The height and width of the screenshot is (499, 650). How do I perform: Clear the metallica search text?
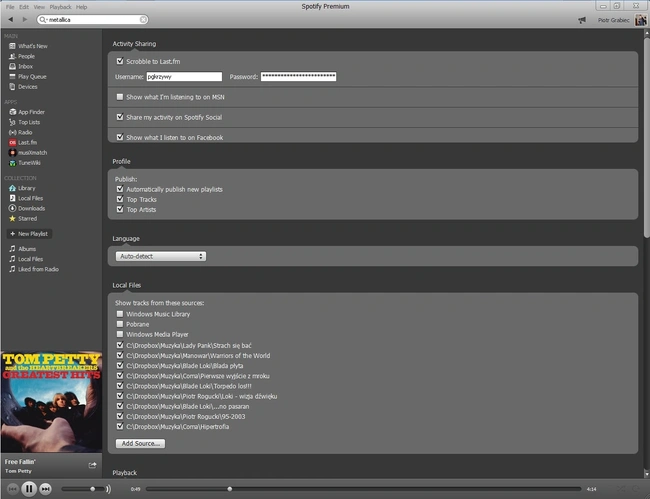pos(143,19)
